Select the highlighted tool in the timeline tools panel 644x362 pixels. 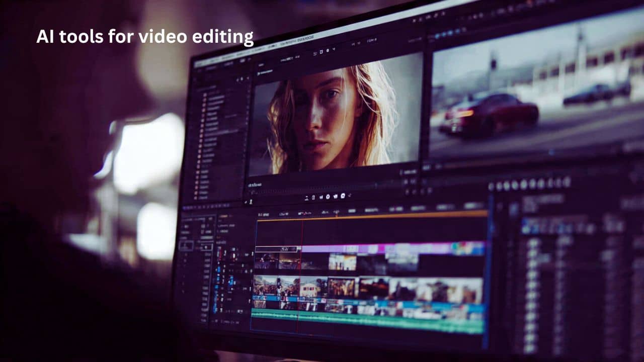[x=186, y=246]
